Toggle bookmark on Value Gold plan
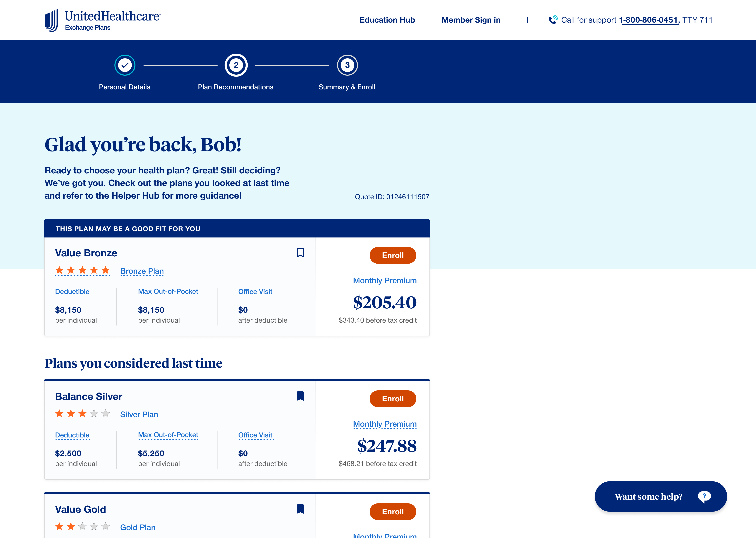Image resolution: width=756 pixels, height=538 pixels. click(300, 509)
